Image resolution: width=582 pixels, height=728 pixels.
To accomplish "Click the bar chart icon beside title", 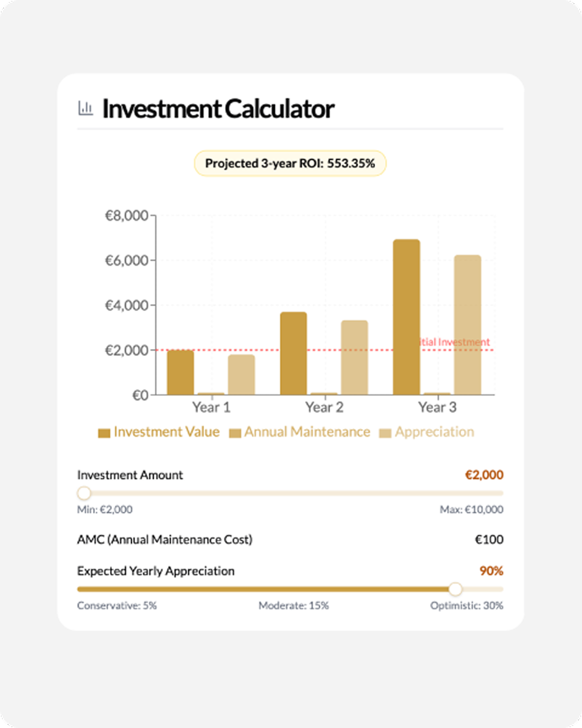I will (x=85, y=108).
